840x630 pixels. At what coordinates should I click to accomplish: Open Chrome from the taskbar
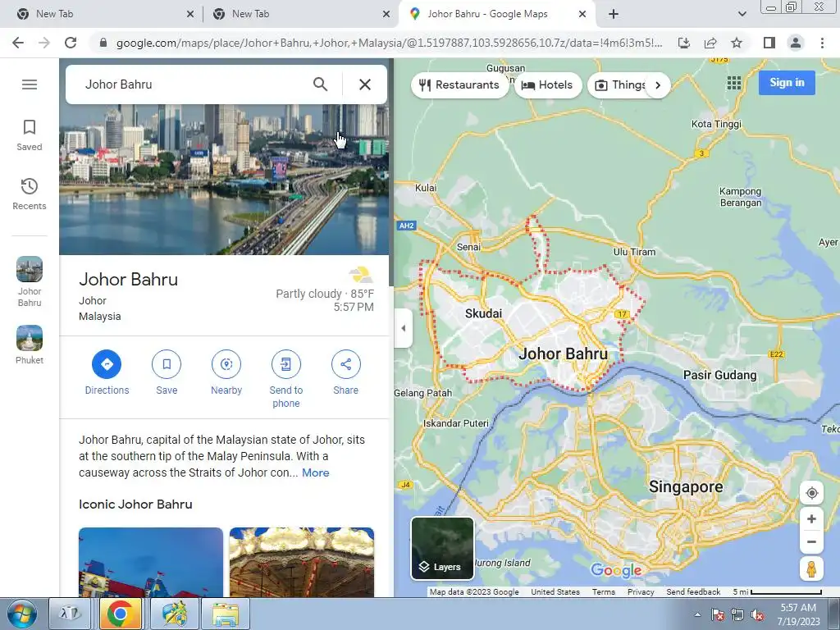pos(120,614)
